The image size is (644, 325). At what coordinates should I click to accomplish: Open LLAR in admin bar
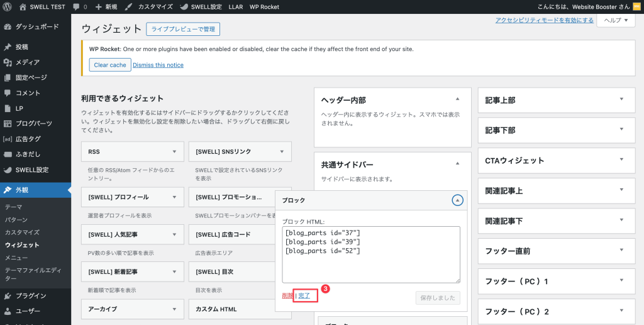point(236,7)
